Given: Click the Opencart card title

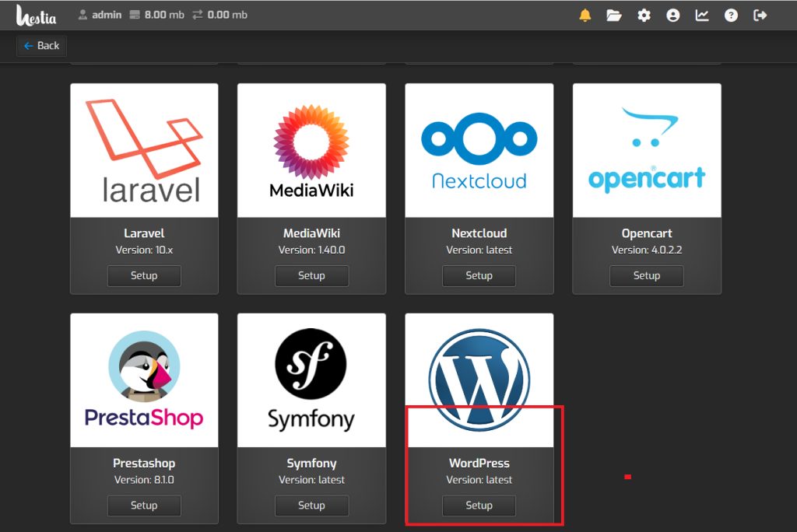Looking at the screenshot, I should [x=647, y=233].
